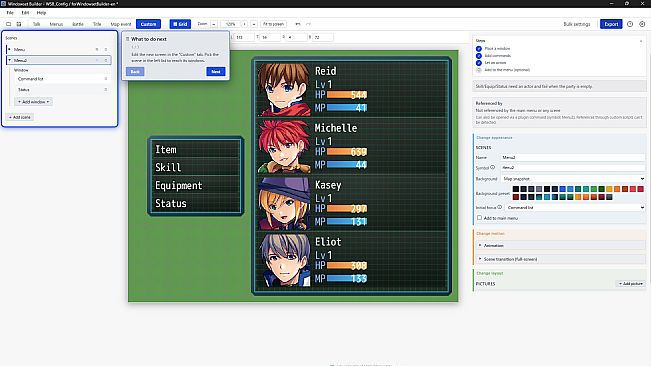The height and width of the screenshot is (366, 651).
Task: Click the drag handle icon on Status row
Action: click(x=105, y=90)
